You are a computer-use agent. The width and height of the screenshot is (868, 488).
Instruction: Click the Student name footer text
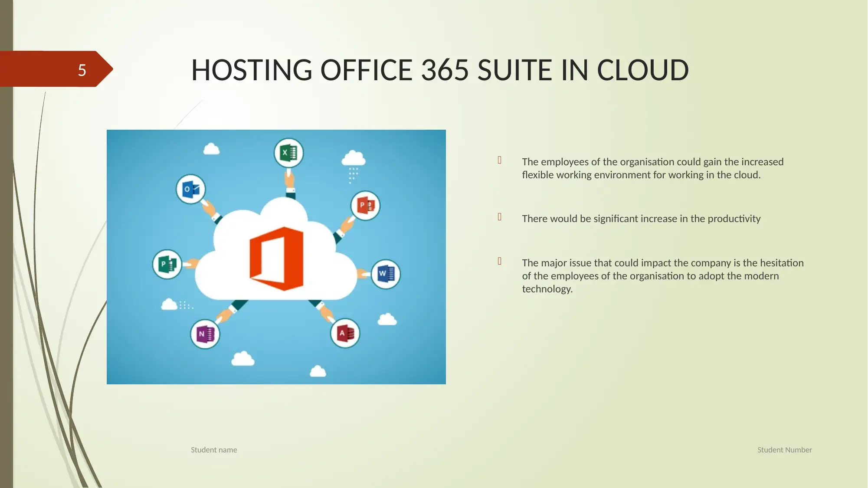pos(214,450)
